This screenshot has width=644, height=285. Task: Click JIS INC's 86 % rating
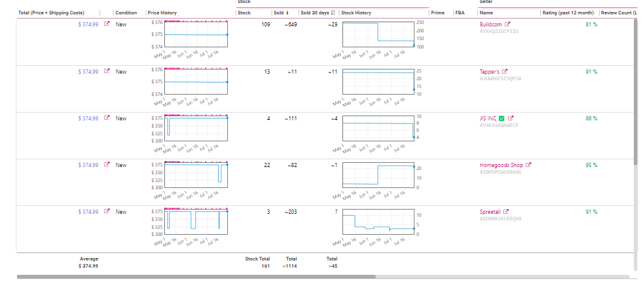(591, 118)
